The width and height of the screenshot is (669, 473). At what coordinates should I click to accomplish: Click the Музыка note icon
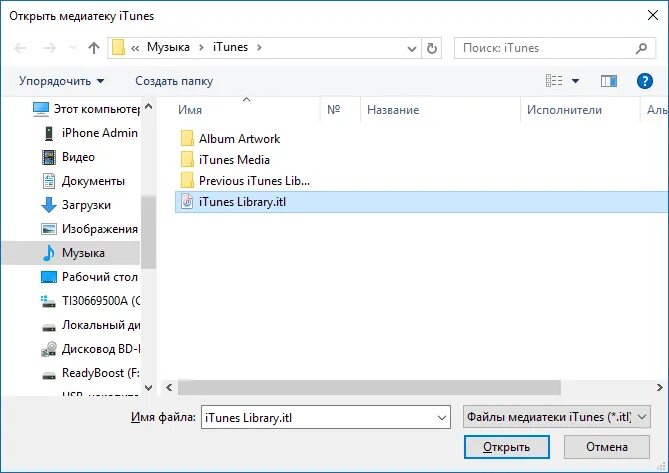[49, 253]
